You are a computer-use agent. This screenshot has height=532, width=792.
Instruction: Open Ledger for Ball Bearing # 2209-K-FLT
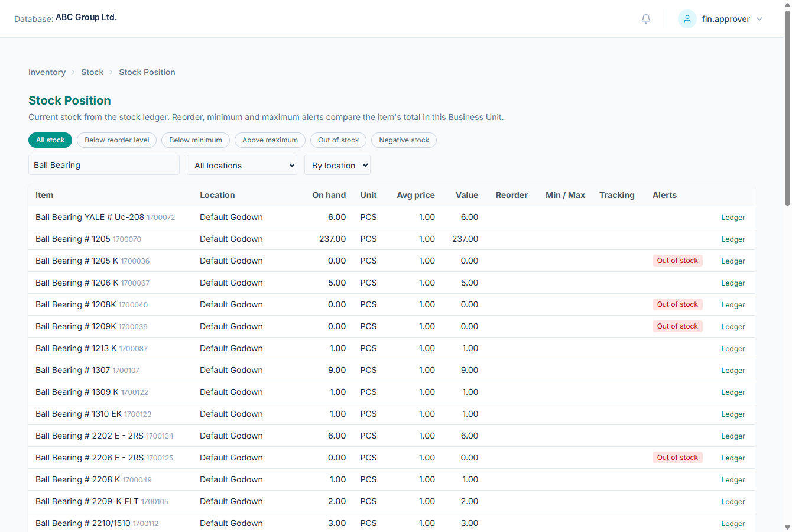pos(733,502)
